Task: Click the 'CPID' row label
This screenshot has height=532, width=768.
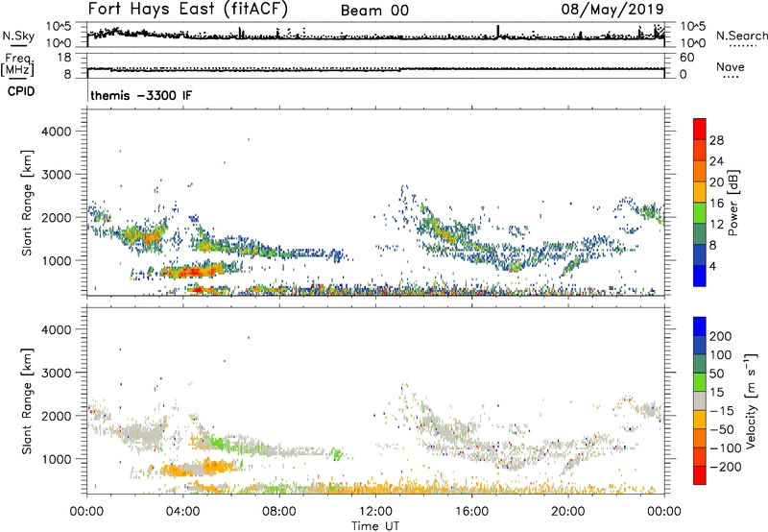Action: 21,91
